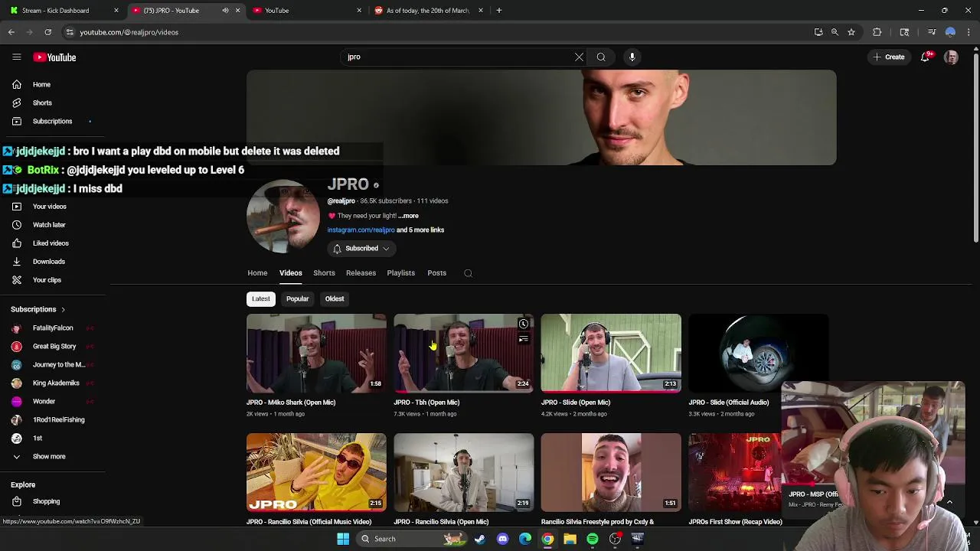This screenshot has width=980, height=551.
Task: Go to Home in the sidebar
Action: pos(41,85)
